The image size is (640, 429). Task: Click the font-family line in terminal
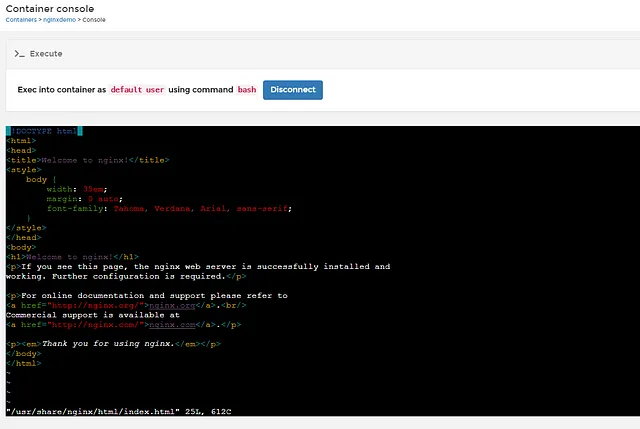[x=169, y=209]
